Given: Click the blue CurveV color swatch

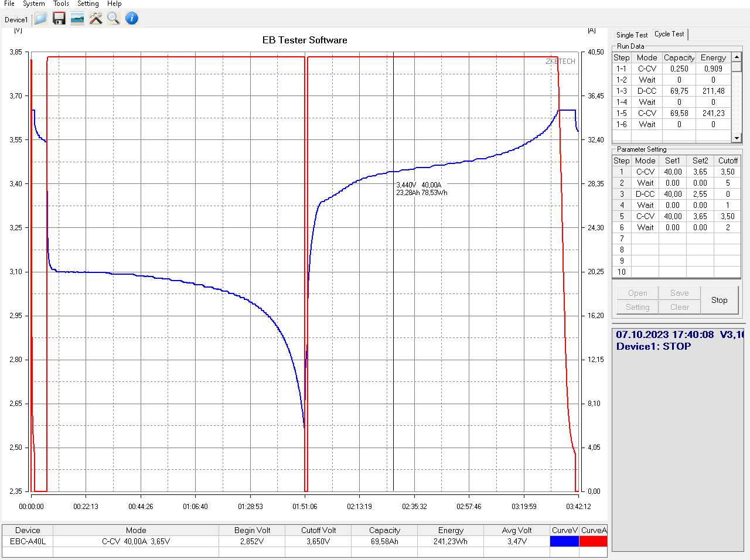Looking at the screenshot, I should [564, 541].
